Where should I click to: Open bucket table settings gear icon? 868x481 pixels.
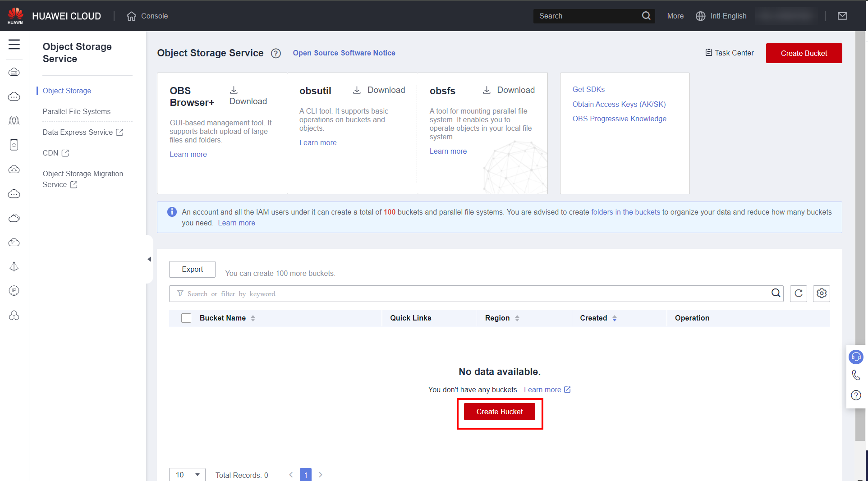click(x=821, y=293)
